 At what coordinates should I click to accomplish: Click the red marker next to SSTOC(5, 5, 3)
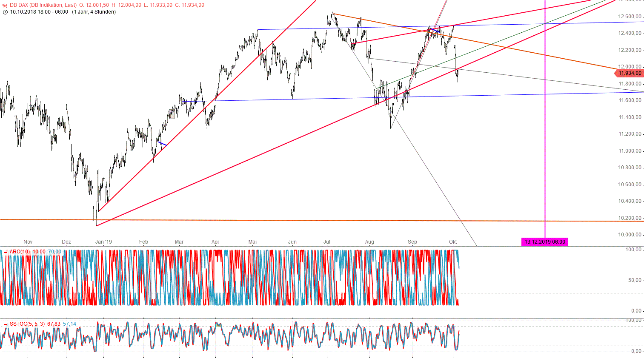6,324
